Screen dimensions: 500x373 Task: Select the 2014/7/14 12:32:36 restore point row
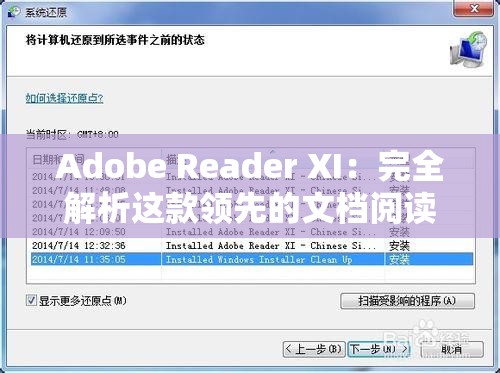pos(252,246)
